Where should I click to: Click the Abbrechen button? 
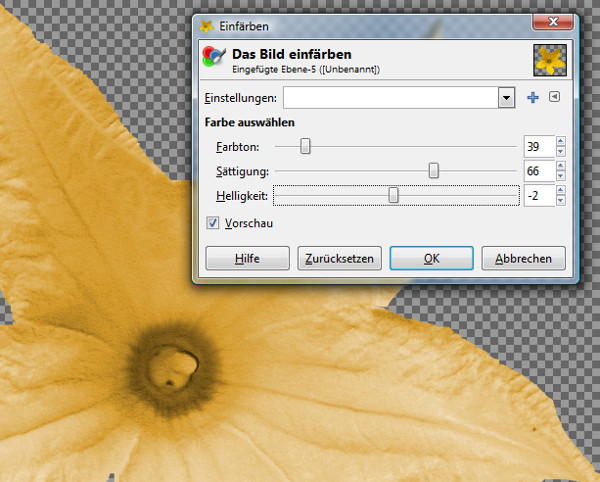point(523,259)
